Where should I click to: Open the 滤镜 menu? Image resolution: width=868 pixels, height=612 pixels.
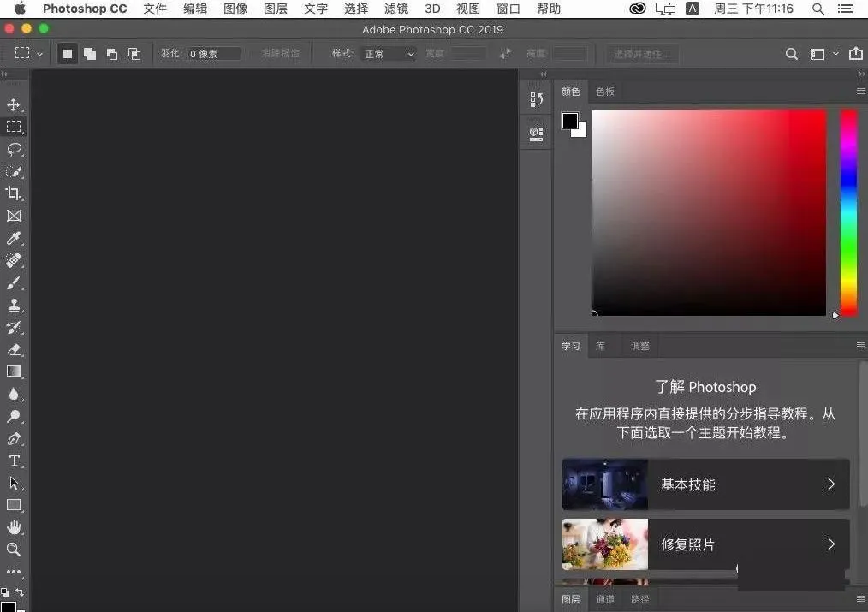[x=396, y=9]
